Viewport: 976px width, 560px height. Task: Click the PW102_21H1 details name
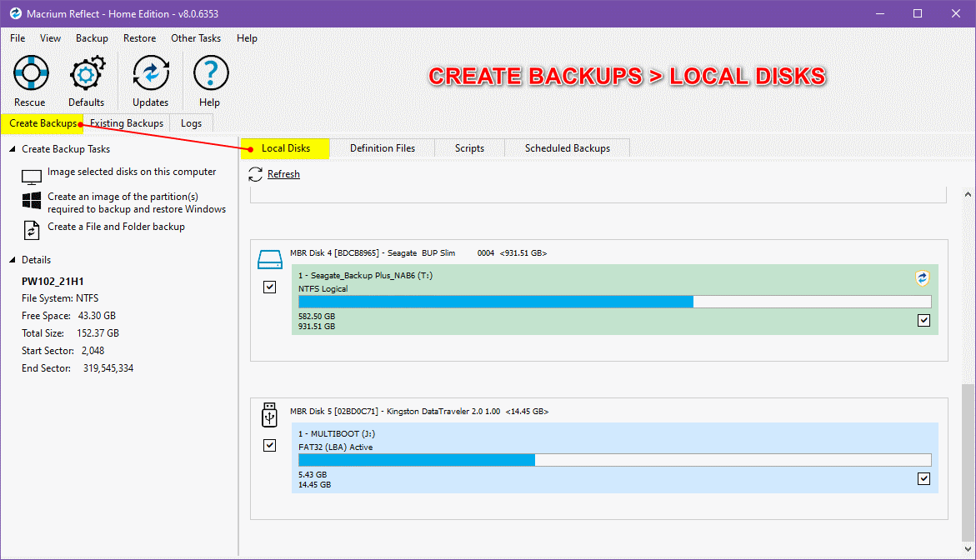click(53, 281)
